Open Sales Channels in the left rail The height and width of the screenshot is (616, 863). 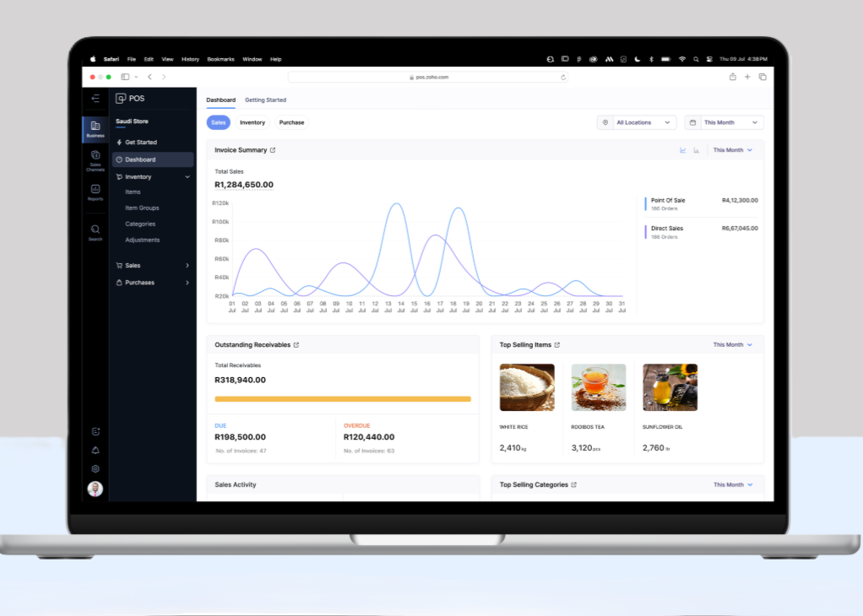pyautogui.click(x=95, y=160)
